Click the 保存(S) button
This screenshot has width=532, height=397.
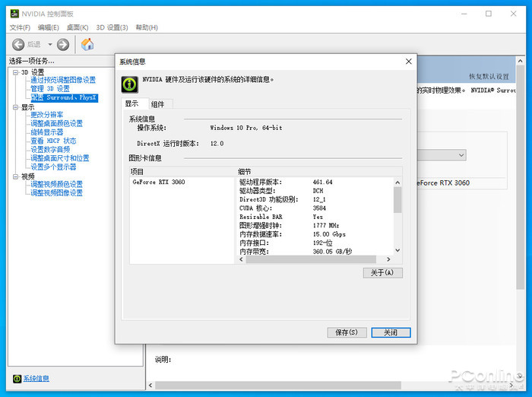click(347, 332)
